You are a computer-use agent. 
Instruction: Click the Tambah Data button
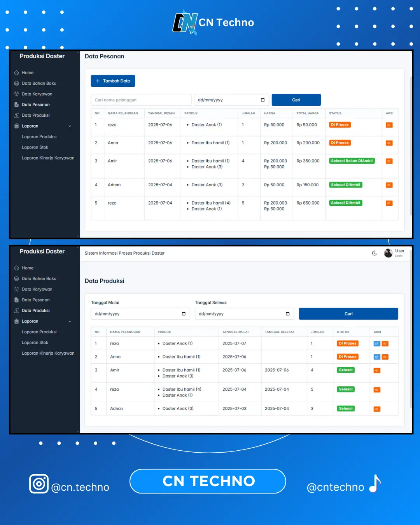click(113, 81)
